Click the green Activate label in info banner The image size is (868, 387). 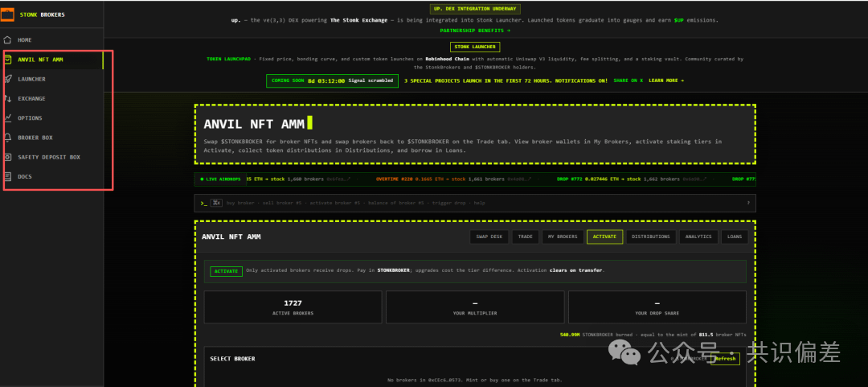click(x=226, y=272)
